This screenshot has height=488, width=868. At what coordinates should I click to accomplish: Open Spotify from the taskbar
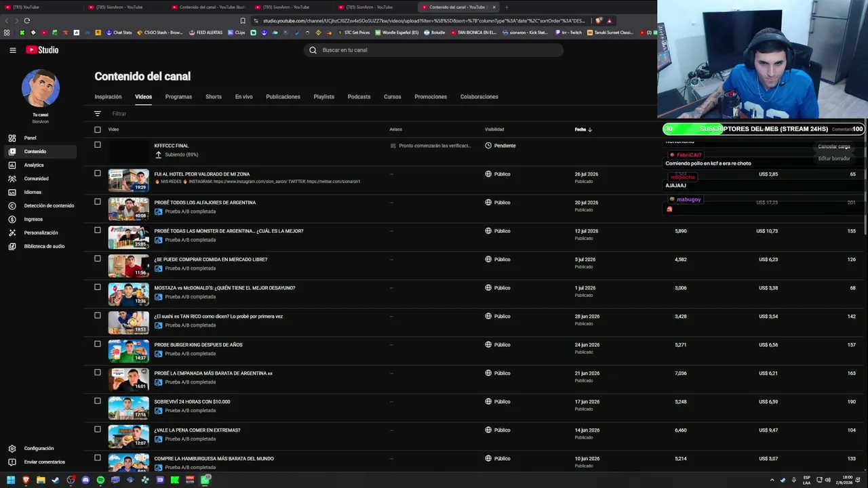point(100,481)
